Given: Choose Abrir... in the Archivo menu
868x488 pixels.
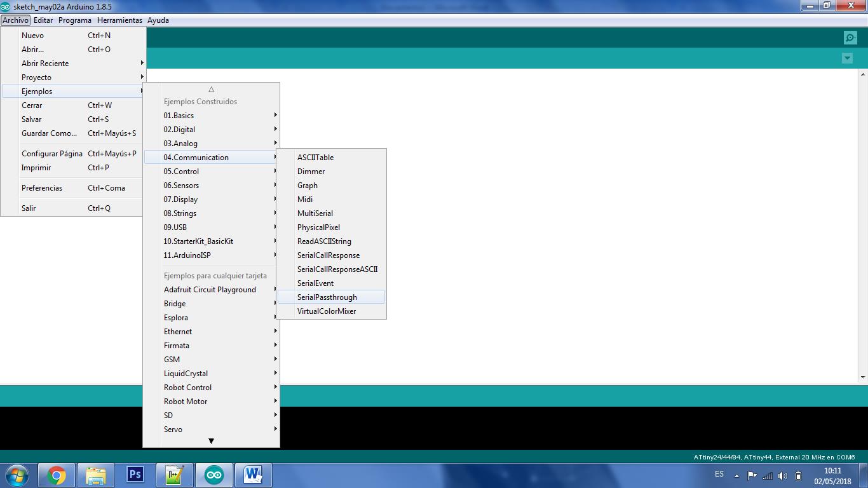Looking at the screenshot, I should (73, 50).
